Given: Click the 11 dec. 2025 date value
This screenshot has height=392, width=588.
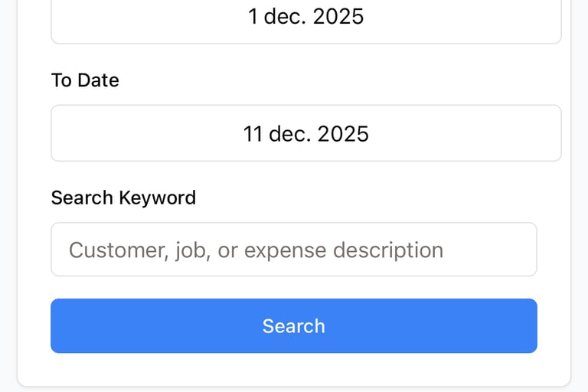Looking at the screenshot, I should click(306, 134).
